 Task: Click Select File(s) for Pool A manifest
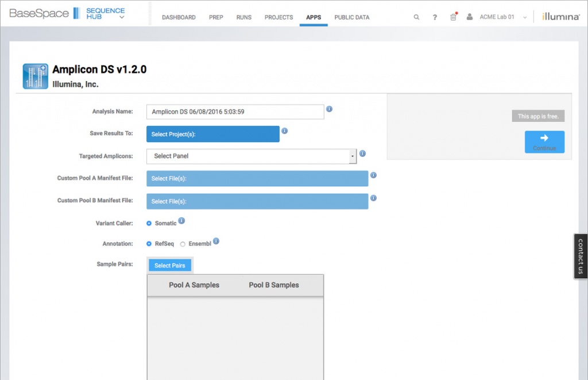pyautogui.click(x=257, y=179)
